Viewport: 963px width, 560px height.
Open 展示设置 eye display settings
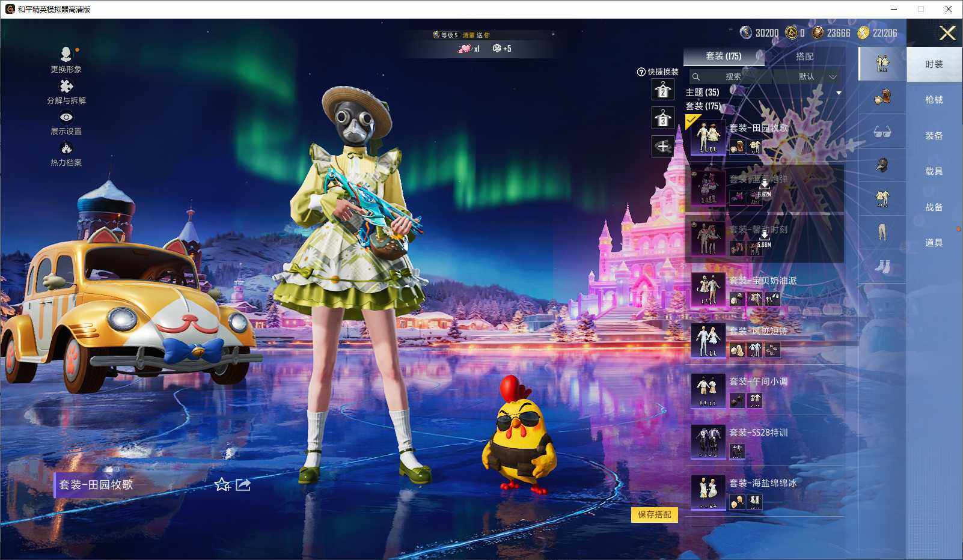pyautogui.click(x=66, y=117)
